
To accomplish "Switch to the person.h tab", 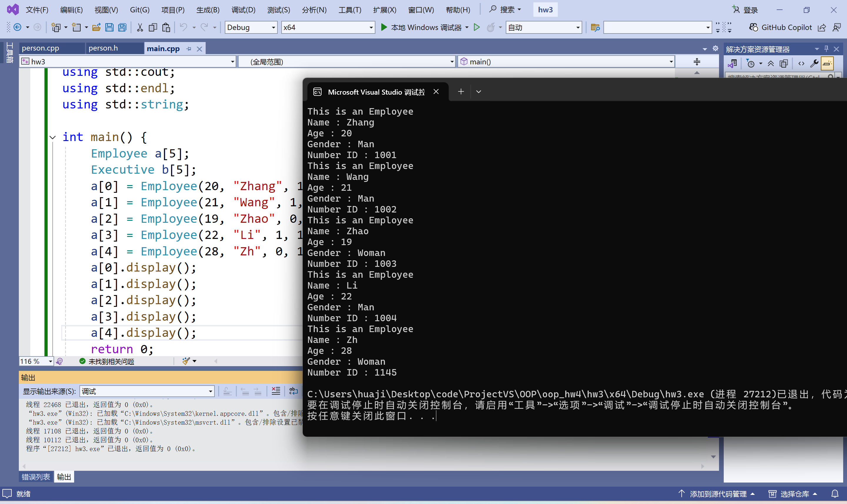I will point(103,48).
